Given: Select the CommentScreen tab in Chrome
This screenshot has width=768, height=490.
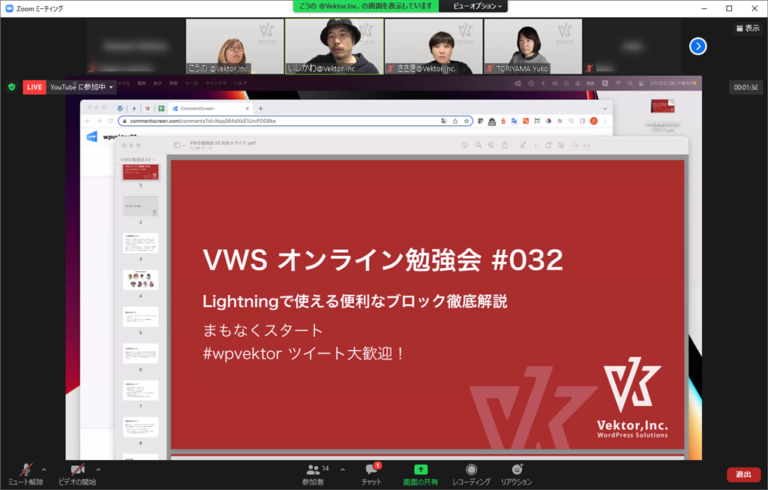Looking at the screenshot, I should click(x=209, y=108).
